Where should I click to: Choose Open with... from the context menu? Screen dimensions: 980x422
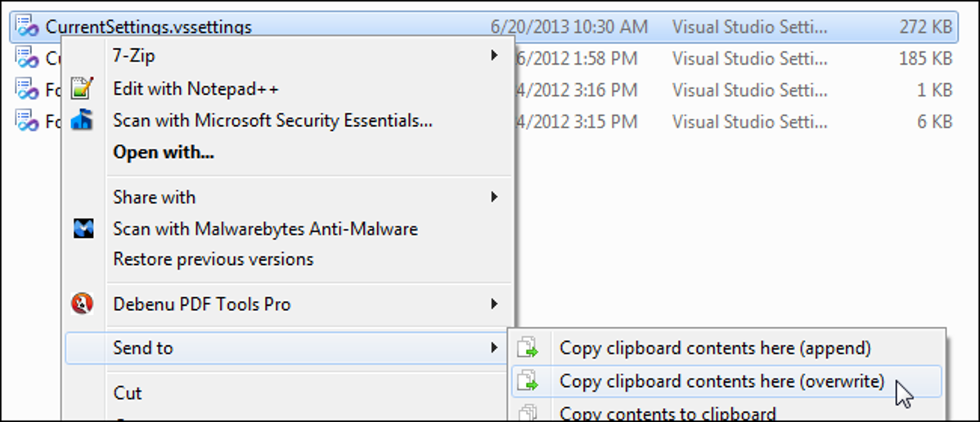click(x=164, y=152)
